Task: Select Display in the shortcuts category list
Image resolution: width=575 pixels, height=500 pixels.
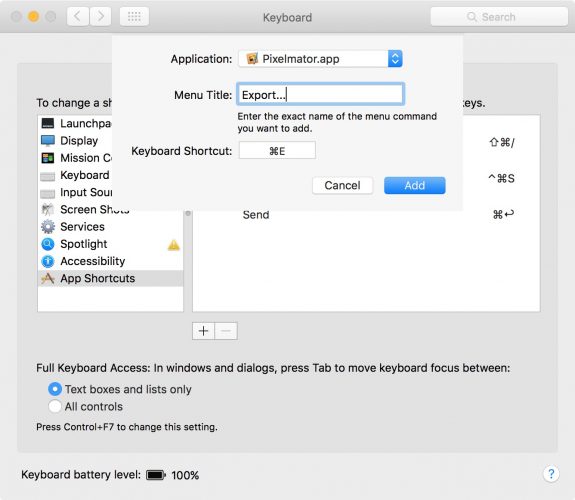Action: [76, 140]
